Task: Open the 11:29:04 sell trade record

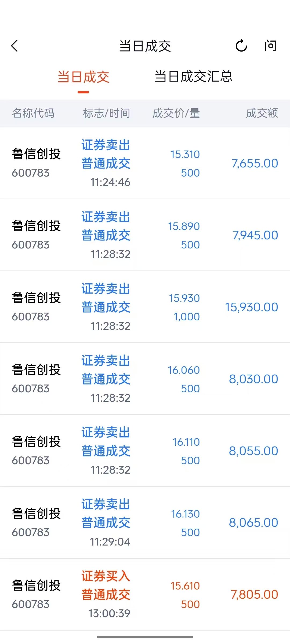Action: (x=145, y=523)
